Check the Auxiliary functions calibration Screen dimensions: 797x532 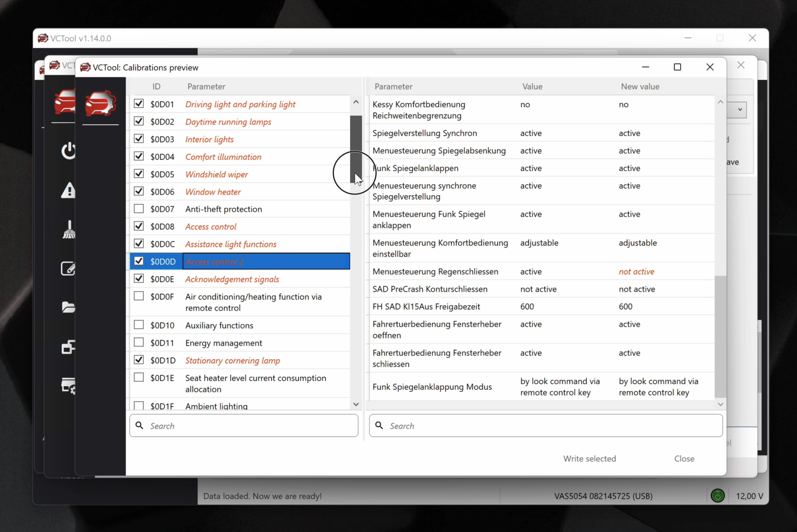[x=139, y=324]
